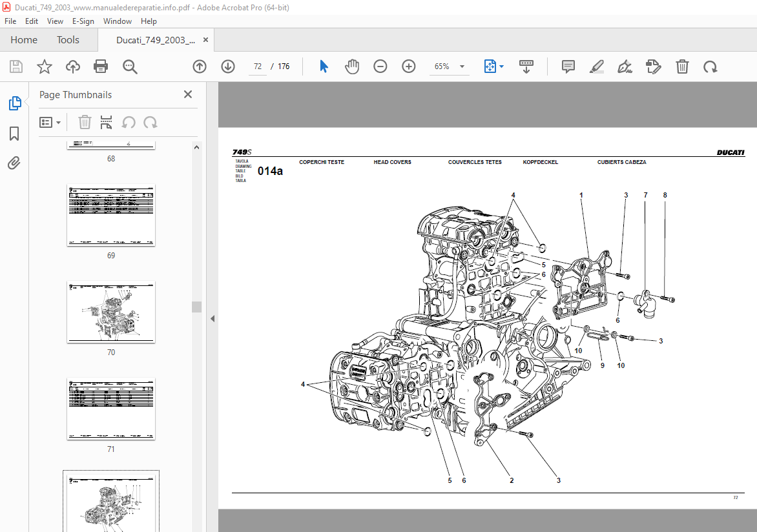Close the Page Thumbnails panel

pos(188,95)
